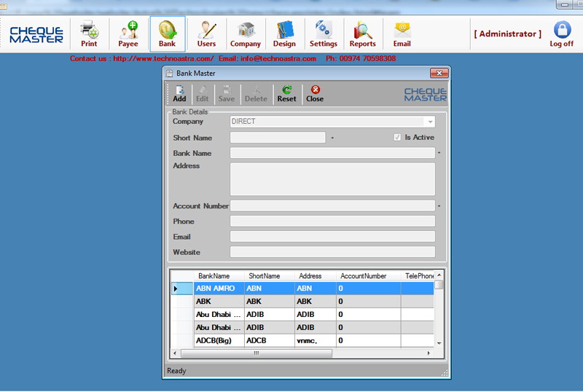Select the ADCB(Big) bank name cell

point(219,340)
